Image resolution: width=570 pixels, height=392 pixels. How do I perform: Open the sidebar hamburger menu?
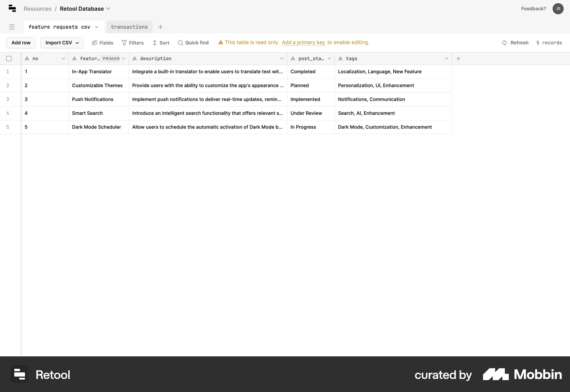(x=12, y=27)
